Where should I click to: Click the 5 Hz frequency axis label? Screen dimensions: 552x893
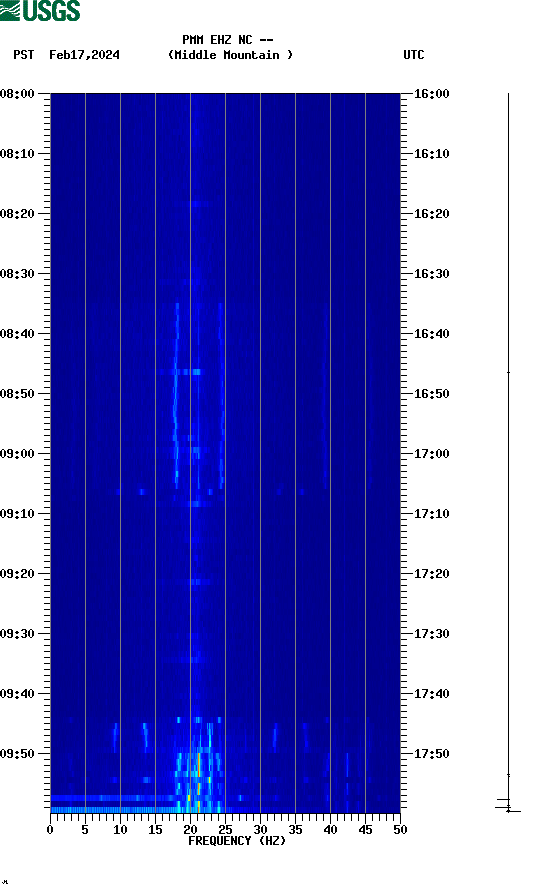(x=85, y=830)
